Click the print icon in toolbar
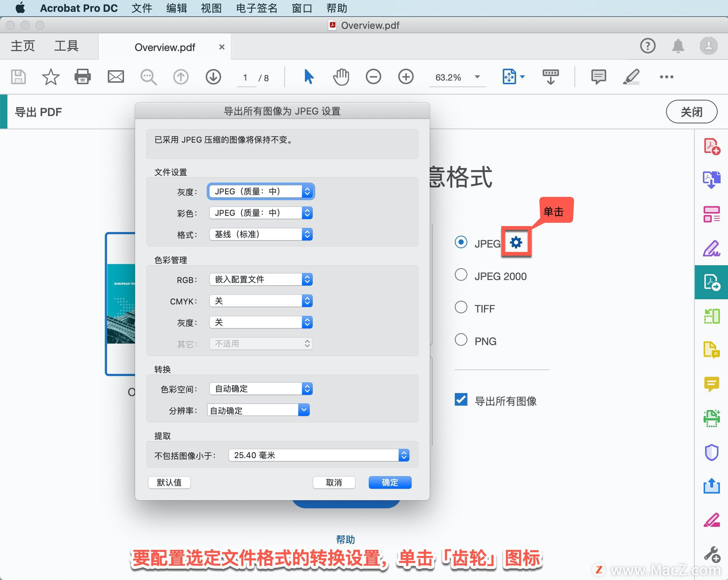728x580 pixels. click(x=82, y=77)
